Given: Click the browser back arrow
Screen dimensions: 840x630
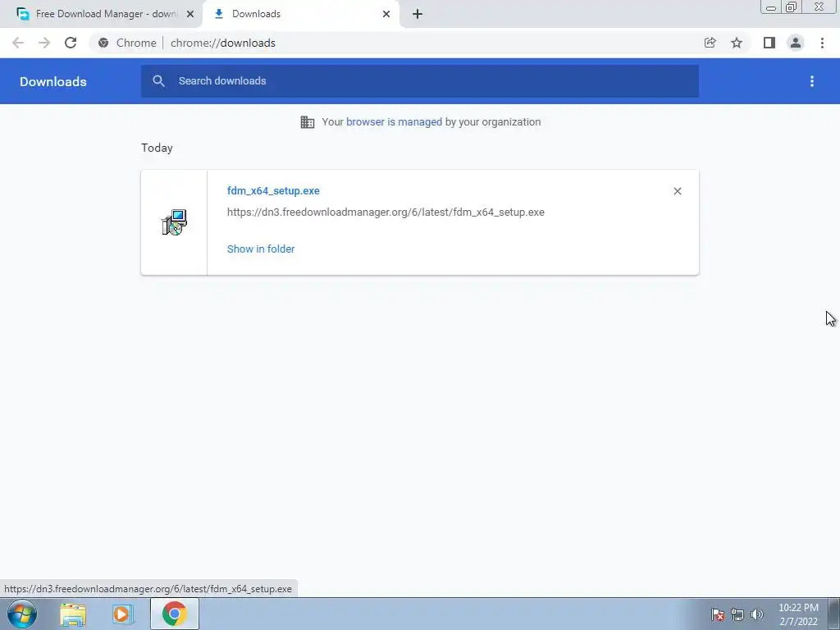Looking at the screenshot, I should pyautogui.click(x=18, y=43).
